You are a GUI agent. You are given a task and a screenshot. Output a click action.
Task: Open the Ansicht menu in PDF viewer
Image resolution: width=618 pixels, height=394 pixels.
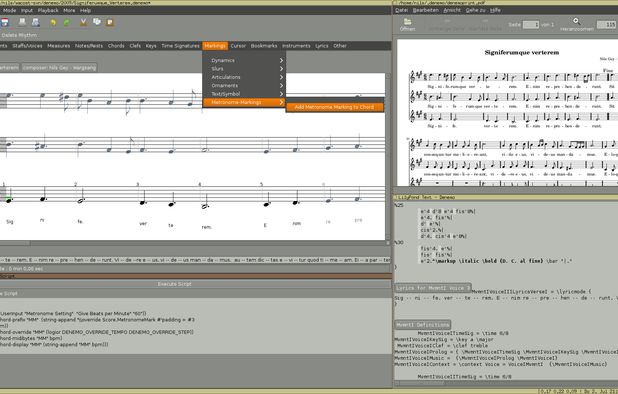point(452,10)
